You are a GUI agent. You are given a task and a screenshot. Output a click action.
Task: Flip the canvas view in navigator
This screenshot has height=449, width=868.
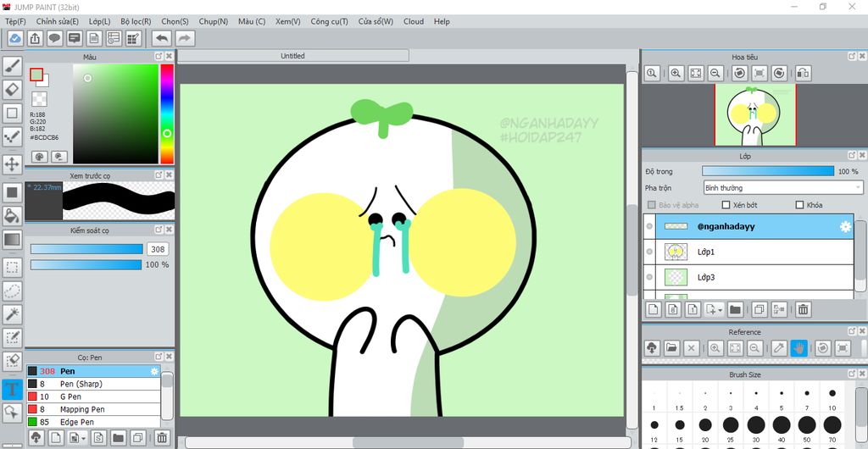click(804, 73)
